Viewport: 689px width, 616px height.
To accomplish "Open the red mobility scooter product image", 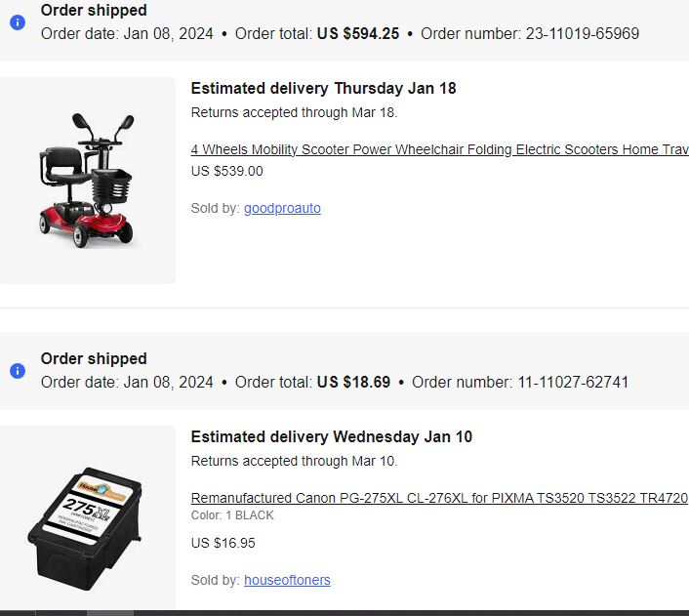I will click(x=88, y=181).
